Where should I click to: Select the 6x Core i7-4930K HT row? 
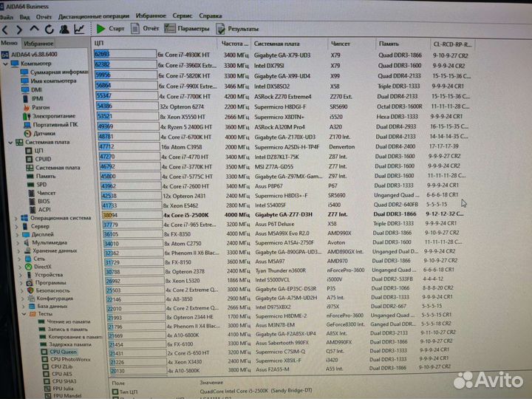point(282,55)
